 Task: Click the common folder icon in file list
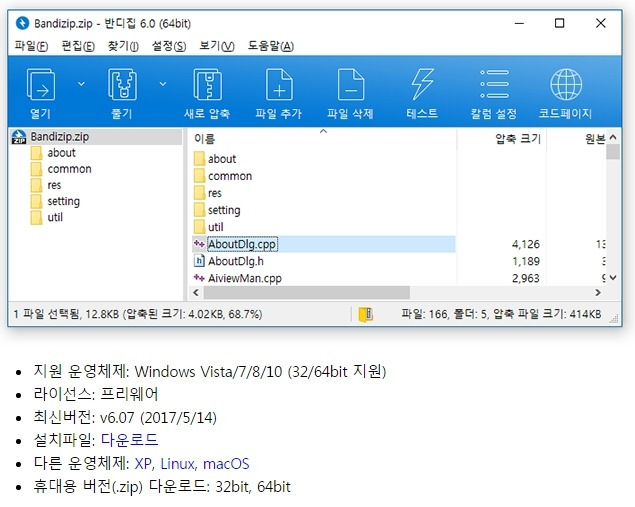click(199, 176)
